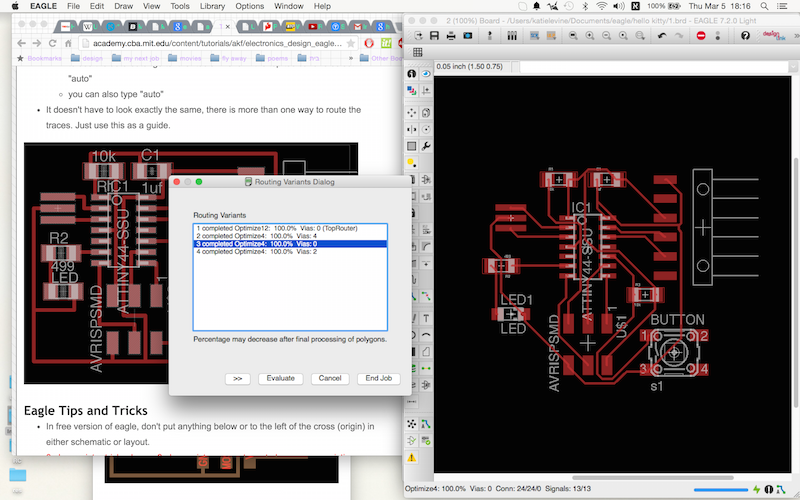Click the ULP script icon
Image resolution: width=800 pixels, height=500 pixels.
551,36
